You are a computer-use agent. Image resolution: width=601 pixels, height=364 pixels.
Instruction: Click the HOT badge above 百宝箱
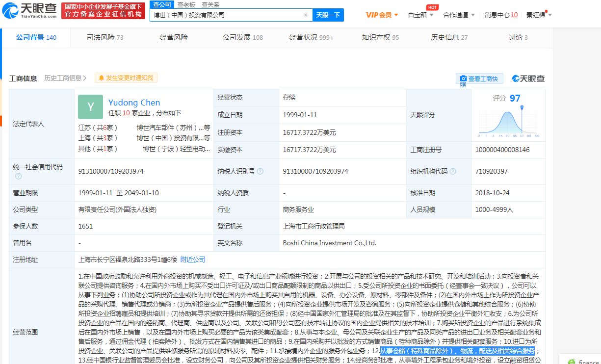click(x=432, y=7)
